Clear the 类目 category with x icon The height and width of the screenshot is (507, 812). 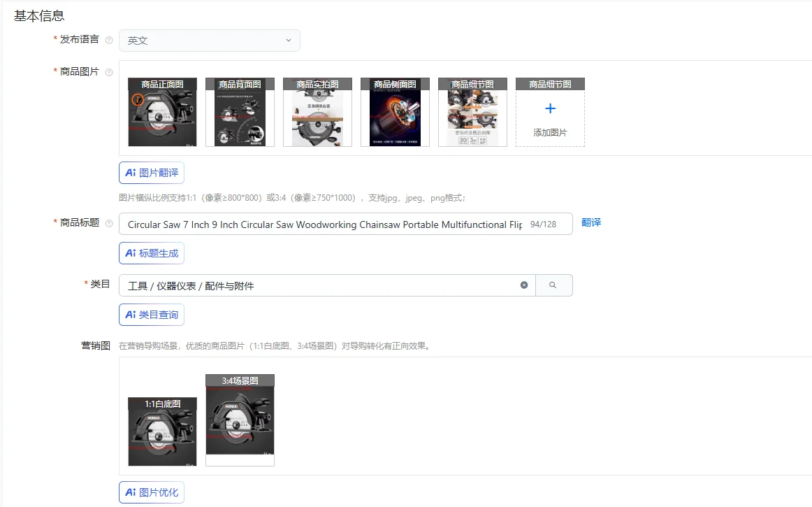[524, 285]
